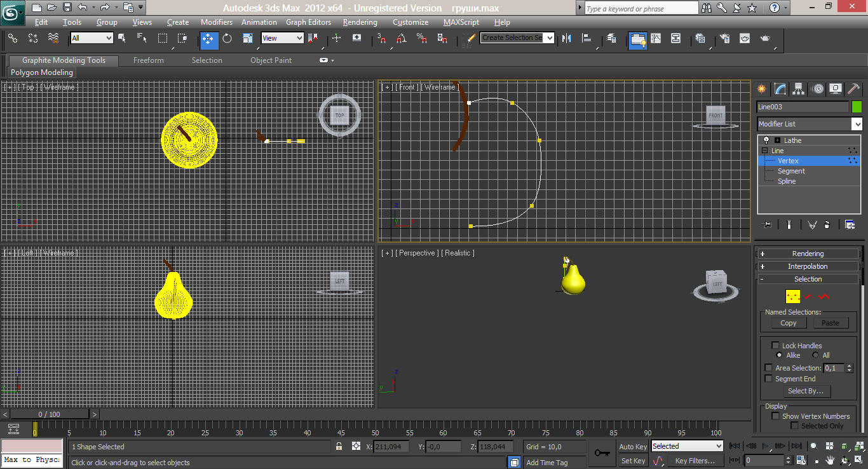
Task: Toggle Auto Key animation mode
Action: [634, 447]
